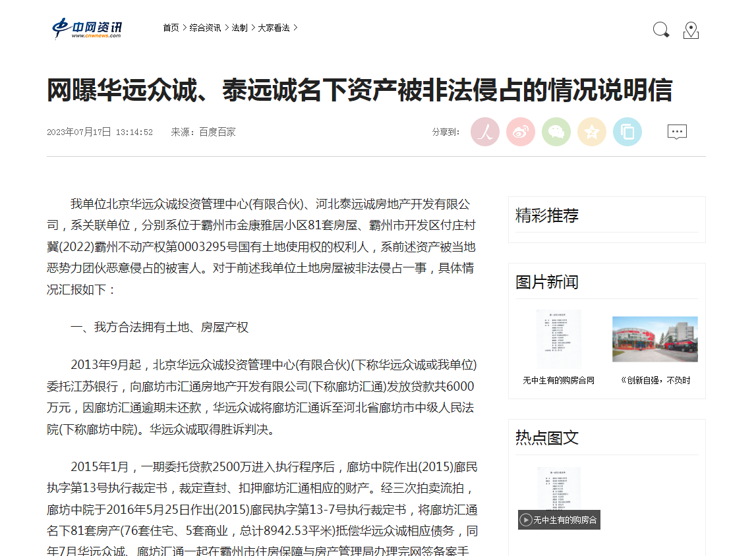Image resolution: width=756 pixels, height=556 pixels.
Task: Click intro paragraph starting 我单位北京华远众诚
Action: [261, 246]
